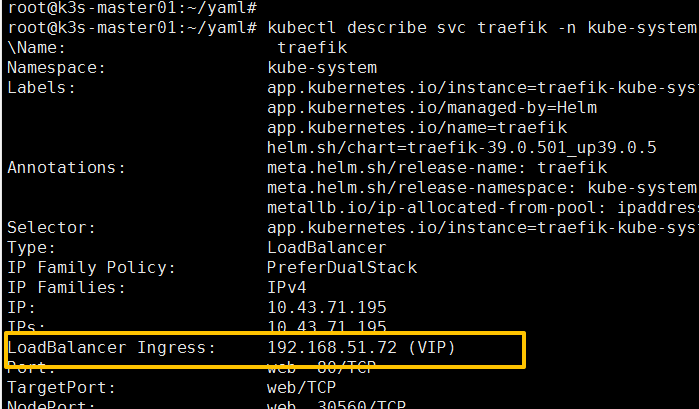Viewport: 699px width, 409px height.
Task: Click the LoadBalancer Ingress IP 192.168.51.72
Action: pos(332,348)
